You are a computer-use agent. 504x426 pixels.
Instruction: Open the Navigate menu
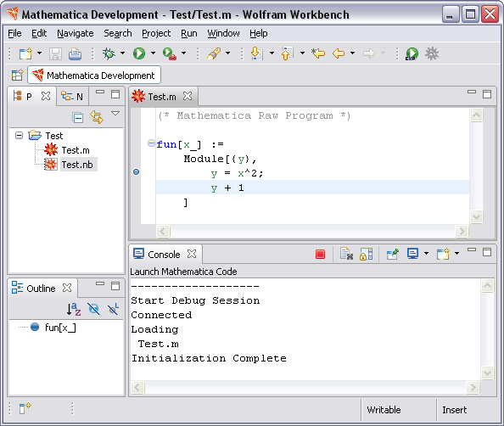tap(76, 33)
